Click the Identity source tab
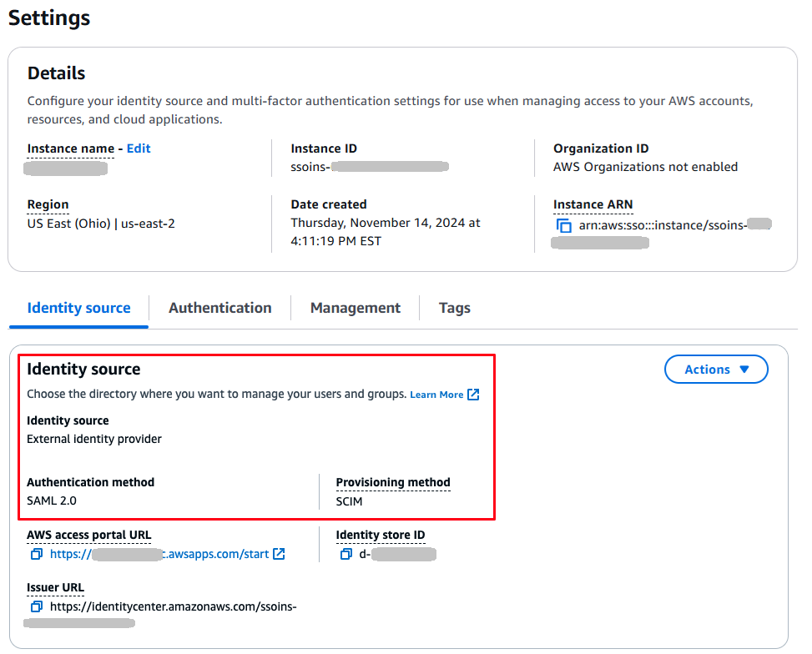This screenshot has width=812, height=654. pos(78,307)
